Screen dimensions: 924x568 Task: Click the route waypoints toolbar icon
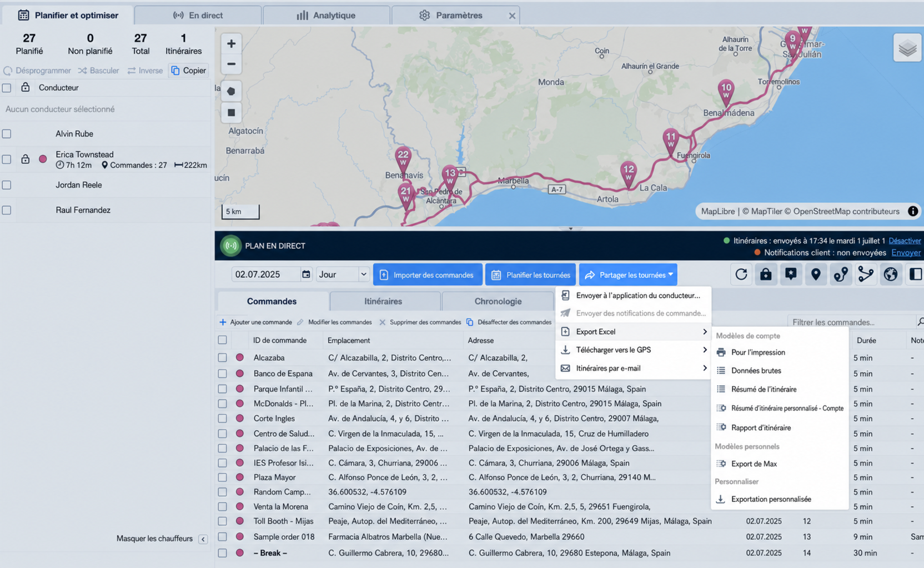click(x=841, y=275)
